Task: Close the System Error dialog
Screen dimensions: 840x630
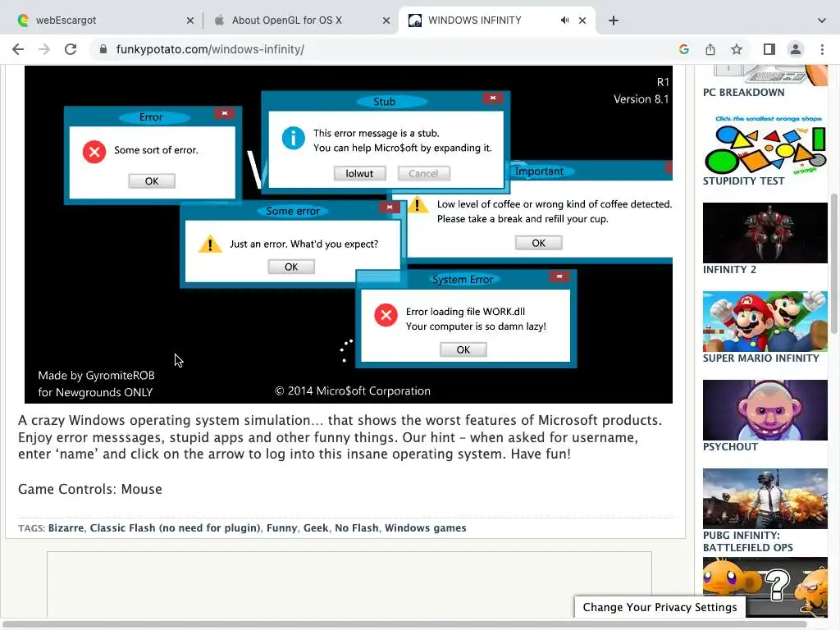Action: point(559,276)
